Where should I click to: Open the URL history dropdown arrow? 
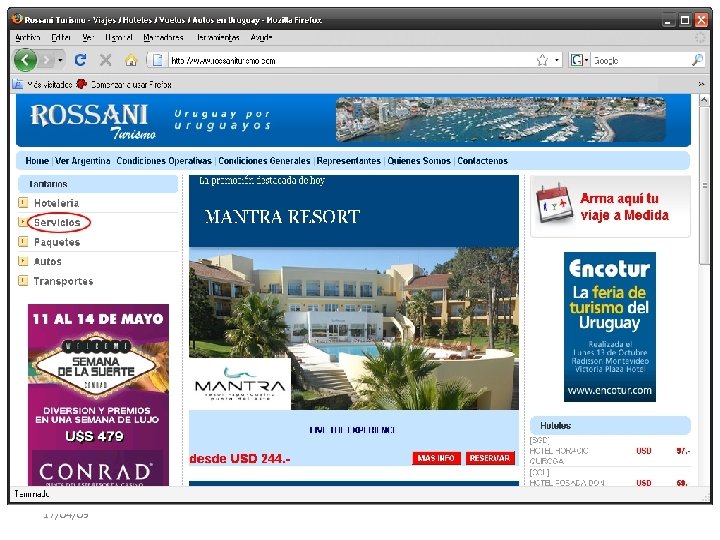point(557,60)
